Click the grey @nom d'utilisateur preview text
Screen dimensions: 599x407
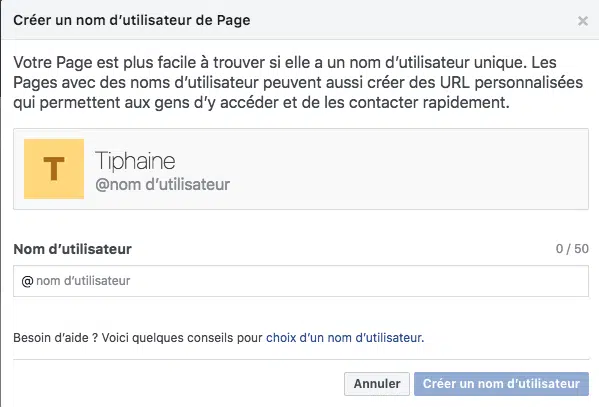pos(163,185)
